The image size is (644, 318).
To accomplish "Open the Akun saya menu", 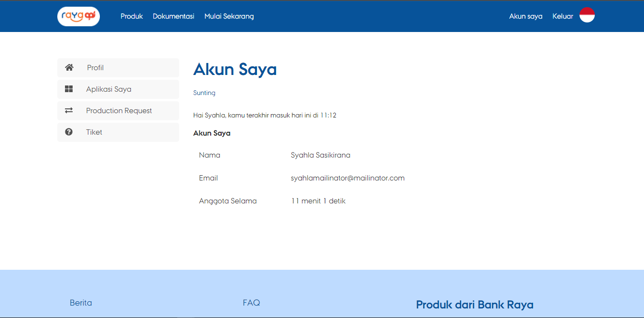I will [x=526, y=16].
